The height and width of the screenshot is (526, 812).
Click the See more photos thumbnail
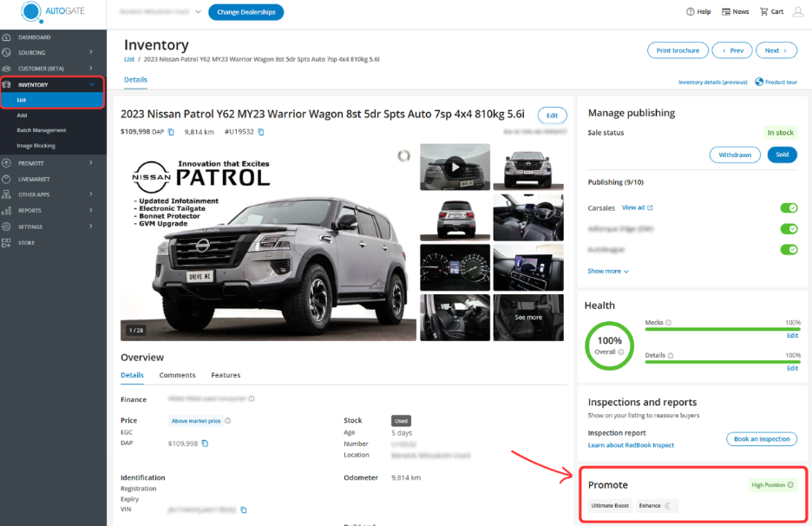pyautogui.click(x=527, y=318)
